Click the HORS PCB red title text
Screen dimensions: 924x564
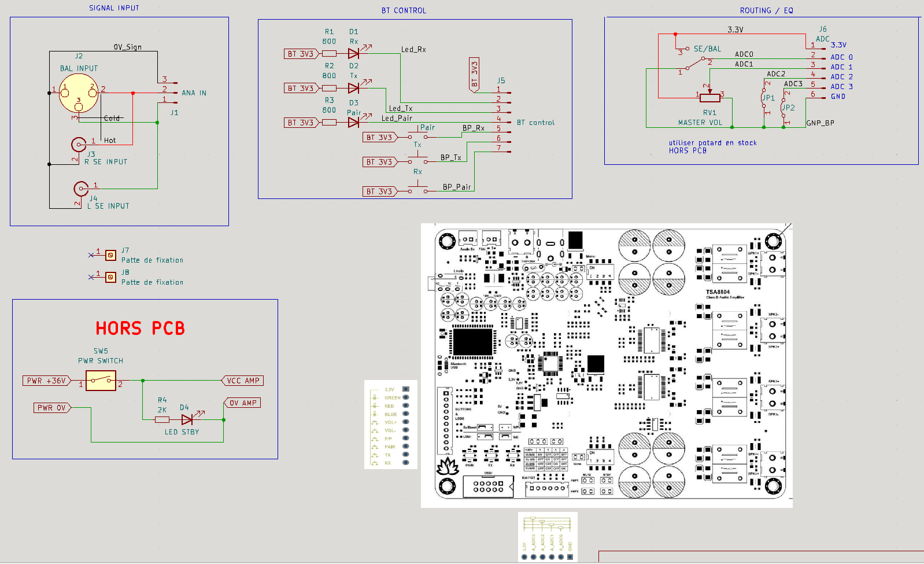tap(141, 329)
